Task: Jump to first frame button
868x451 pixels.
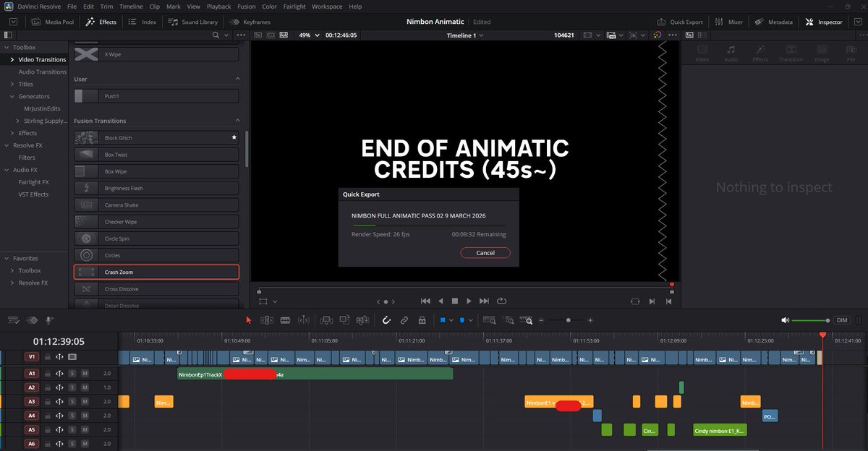Action: point(425,301)
